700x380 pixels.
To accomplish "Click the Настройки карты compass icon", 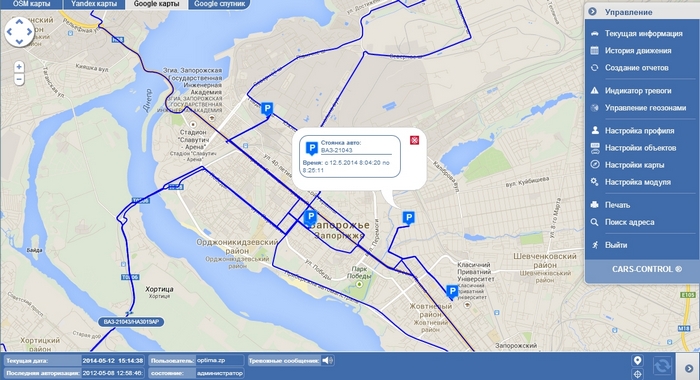I will tap(594, 164).
